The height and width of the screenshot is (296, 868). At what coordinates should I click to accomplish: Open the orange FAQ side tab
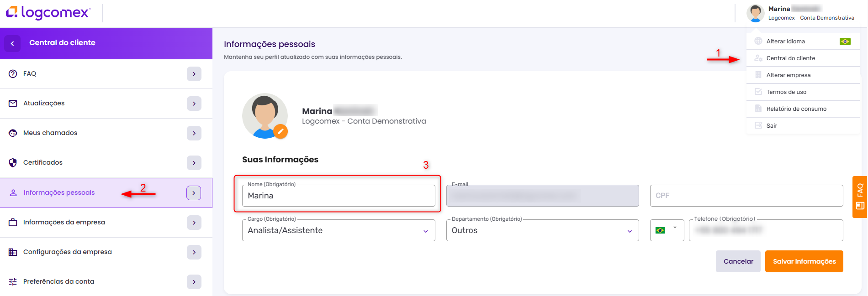click(x=860, y=197)
